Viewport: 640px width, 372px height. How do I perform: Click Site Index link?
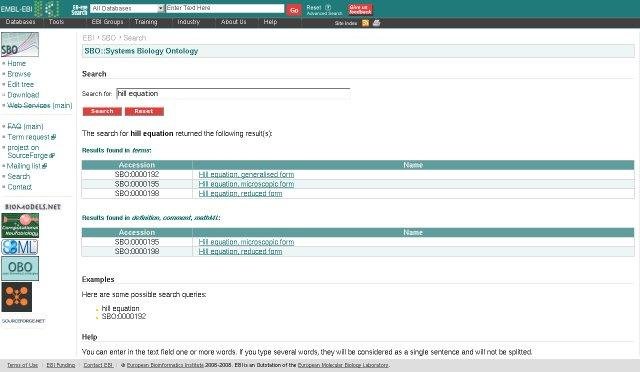(346, 23)
